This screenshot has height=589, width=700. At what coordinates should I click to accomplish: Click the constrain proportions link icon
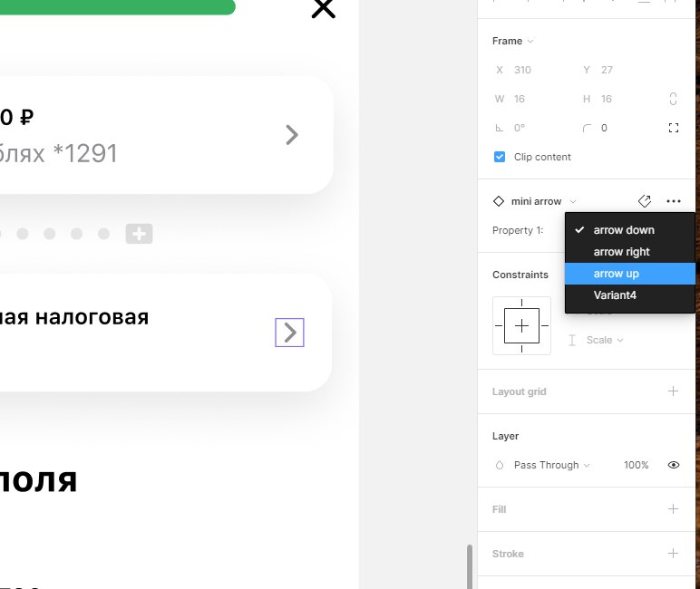673,99
